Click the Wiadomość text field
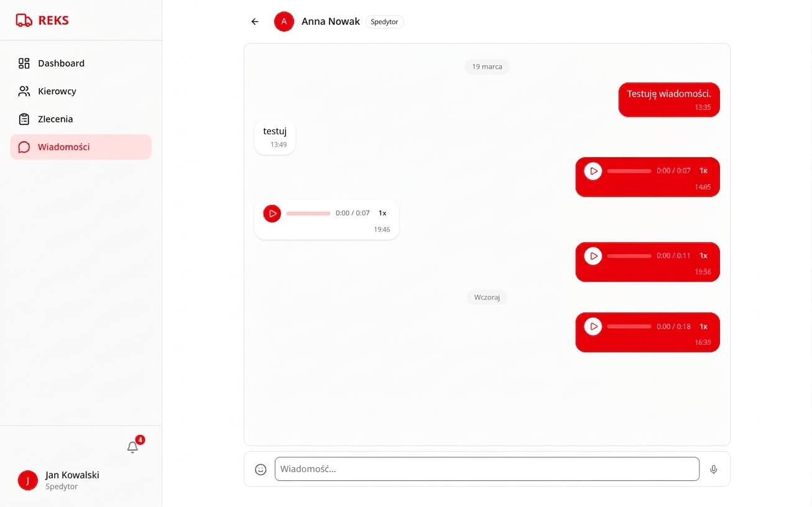Screen dimensions: 812x507 click(x=487, y=469)
